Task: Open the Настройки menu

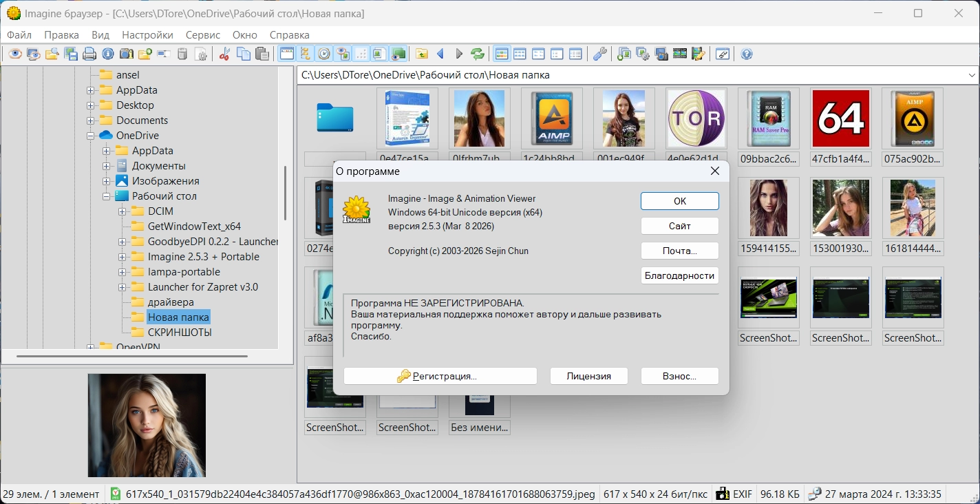Action: 147,34
